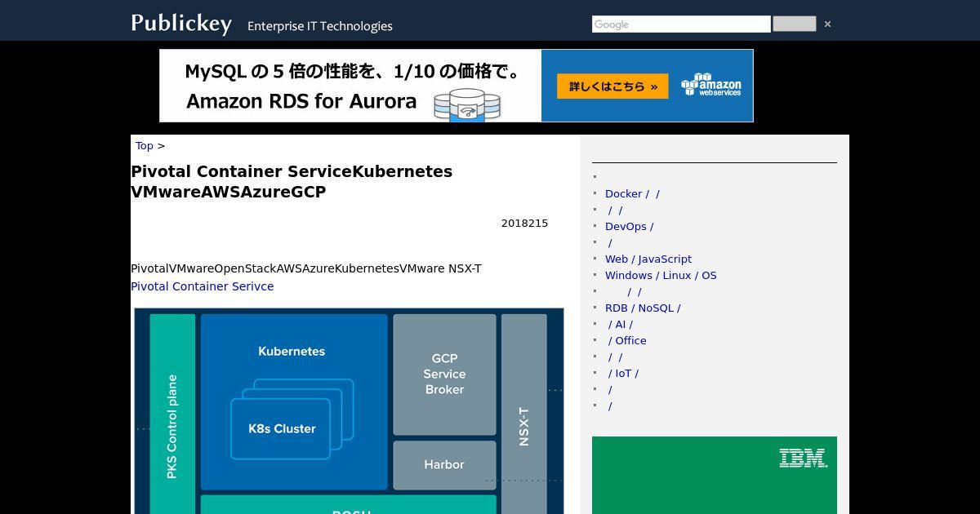Click the IBM logo in sidebar ad

tap(803, 458)
